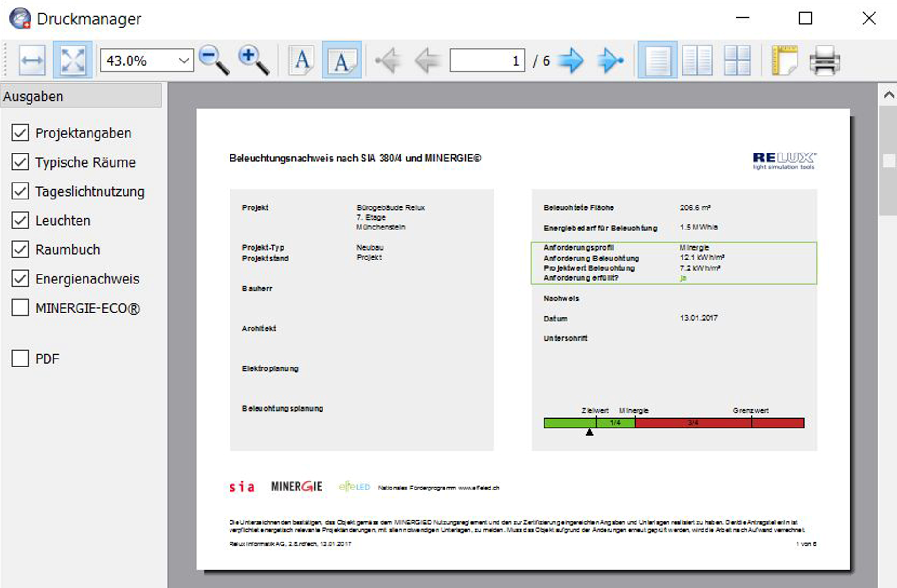Click the Ausgaben panel header
Screen dimensions: 897x588
coord(81,96)
